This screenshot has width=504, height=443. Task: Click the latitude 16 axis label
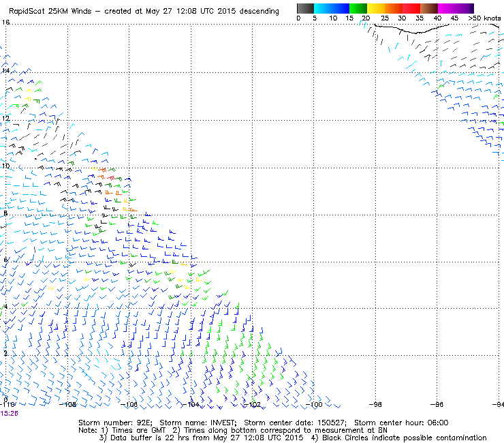5,22
